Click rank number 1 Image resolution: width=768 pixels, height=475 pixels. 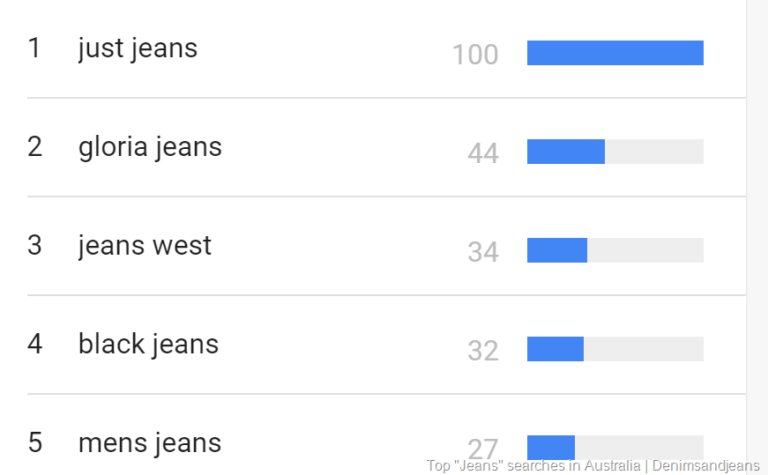click(35, 48)
